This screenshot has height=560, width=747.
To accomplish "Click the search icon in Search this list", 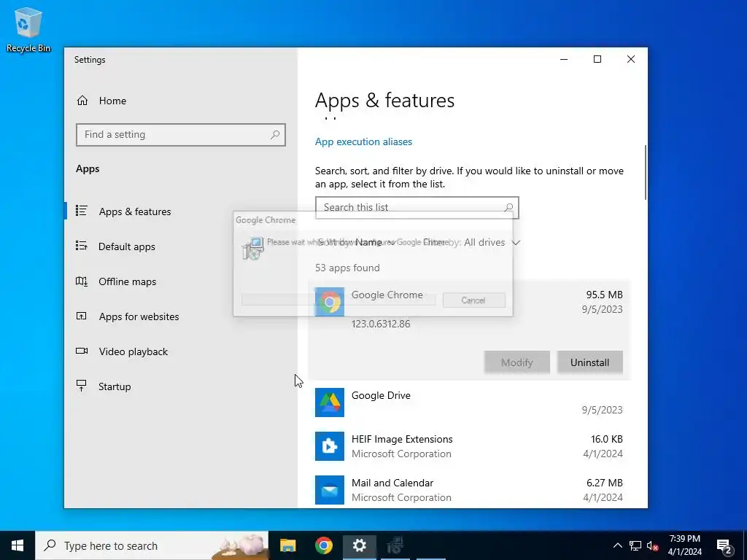I will coord(508,208).
